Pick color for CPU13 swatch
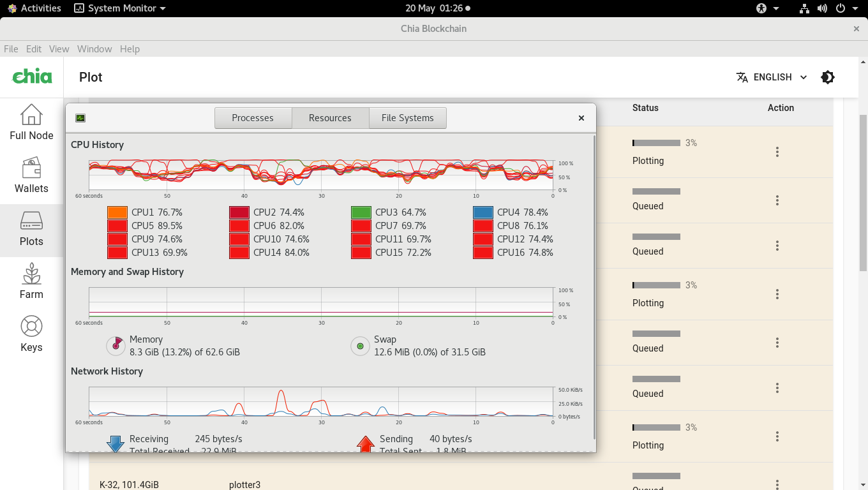The width and height of the screenshot is (868, 490). point(117,253)
